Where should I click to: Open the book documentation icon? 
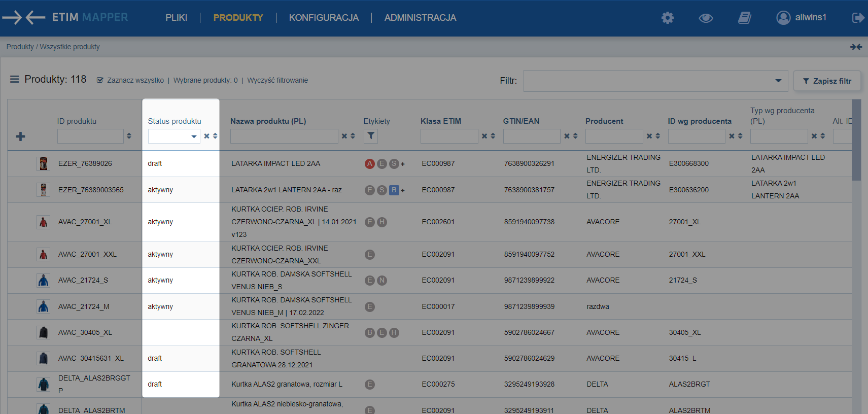745,18
